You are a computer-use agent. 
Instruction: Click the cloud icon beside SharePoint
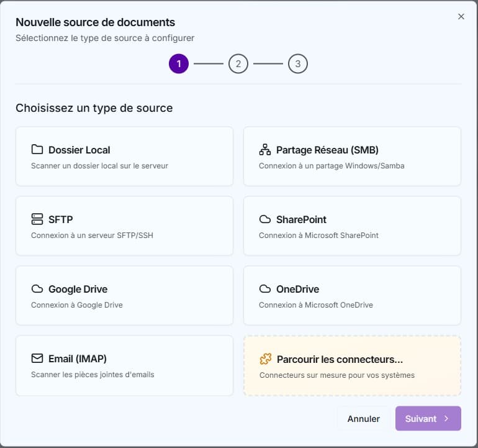[265, 219]
